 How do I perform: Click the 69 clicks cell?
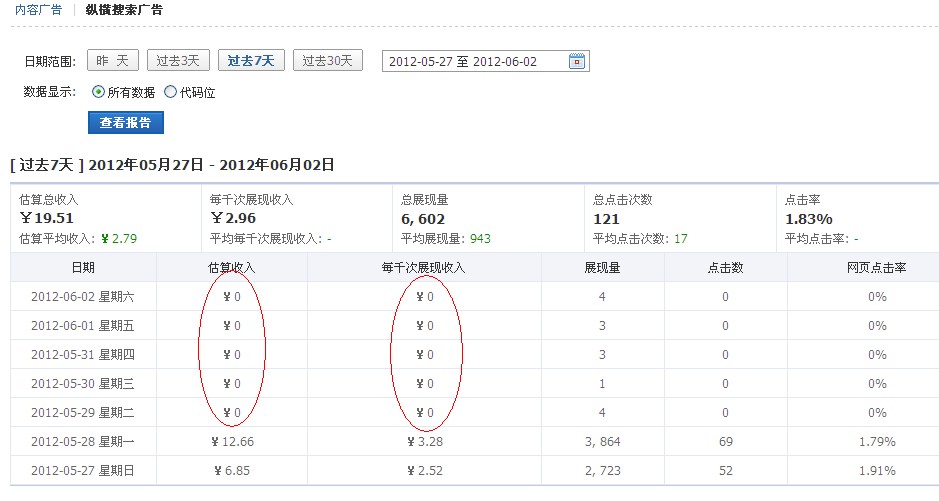726,442
